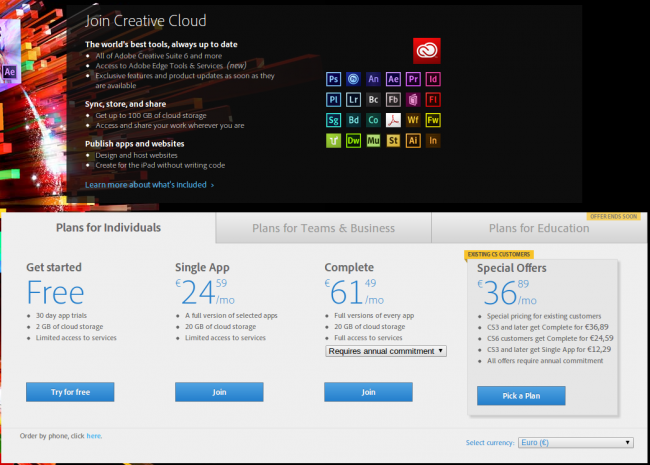Click 'All offers require annual commitment' text
Viewport: 650px width, 465px height.
(x=545, y=361)
